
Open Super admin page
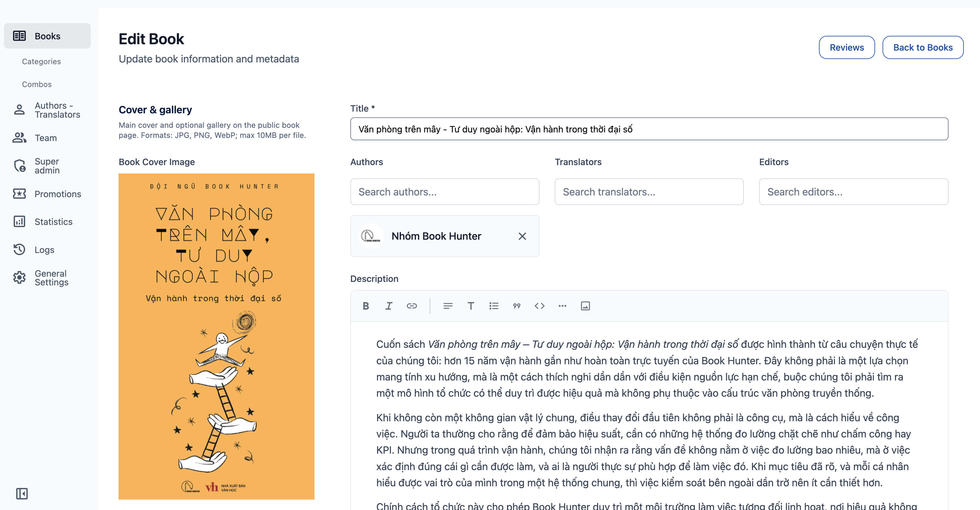pyautogui.click(x=47, y=166)
